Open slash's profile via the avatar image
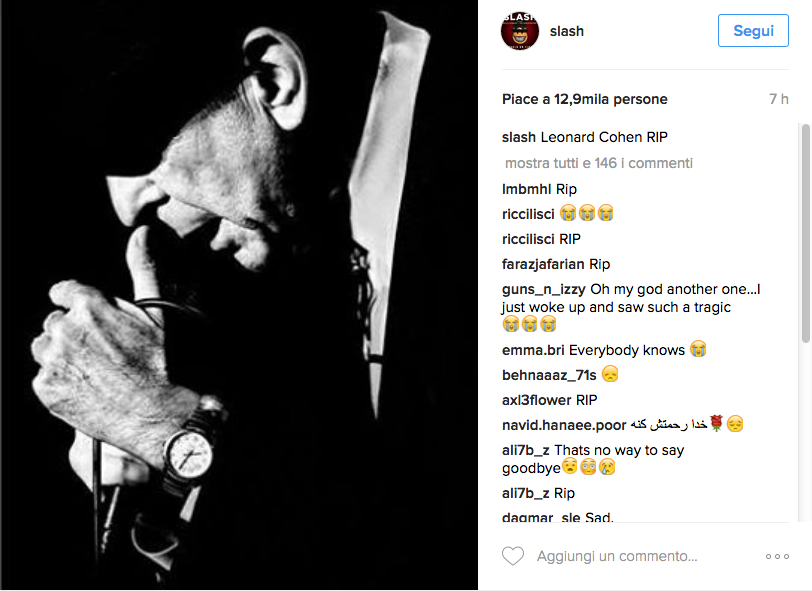The width and height of the screenshot is (812, 591). [x=518, y=30]
